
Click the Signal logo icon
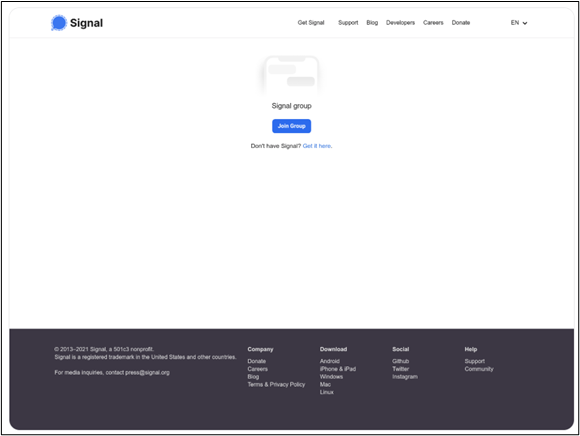tap(58, 23)
